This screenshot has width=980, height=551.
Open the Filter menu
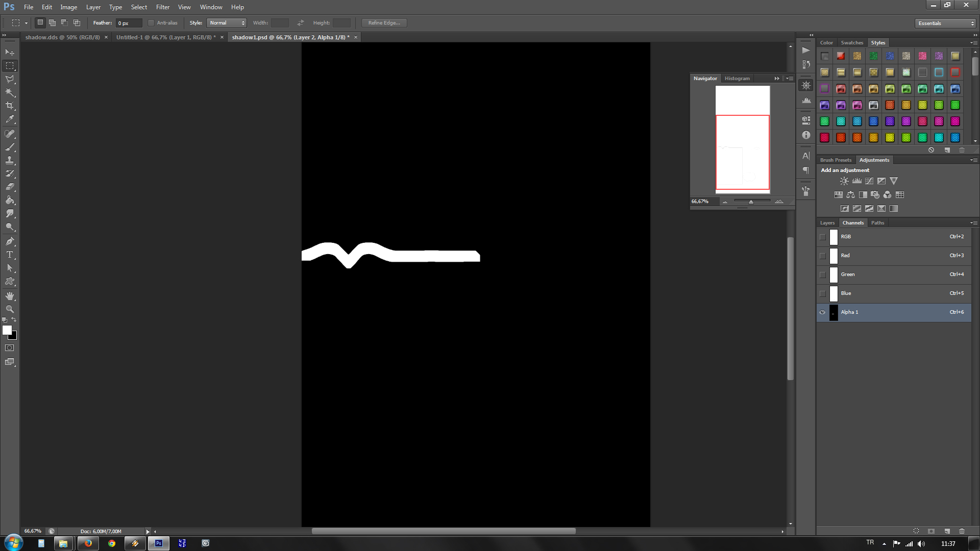point(163,7)
